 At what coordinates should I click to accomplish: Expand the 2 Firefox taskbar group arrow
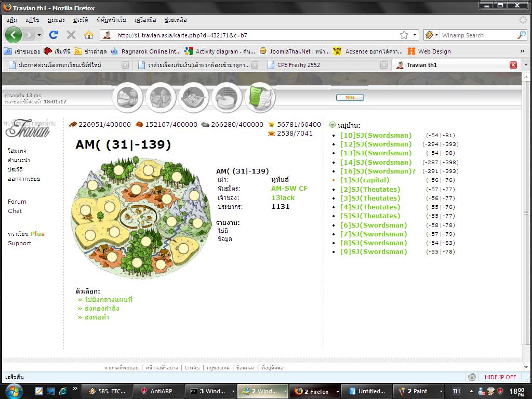point(337,392)
